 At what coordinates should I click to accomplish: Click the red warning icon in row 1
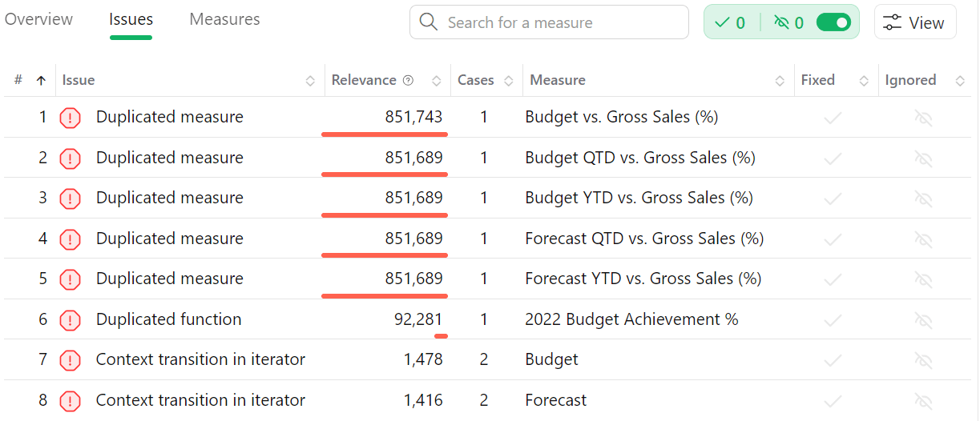pos(71,118)
